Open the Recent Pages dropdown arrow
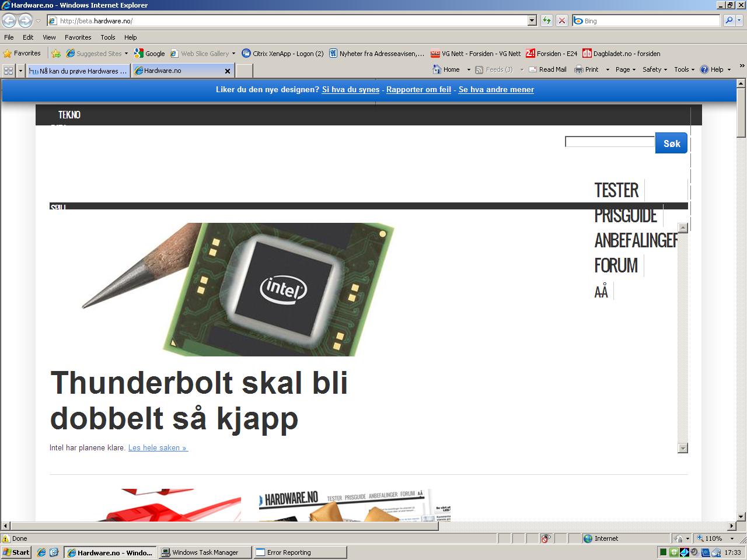This screenshot has width=747, height=560. point(39,21)
